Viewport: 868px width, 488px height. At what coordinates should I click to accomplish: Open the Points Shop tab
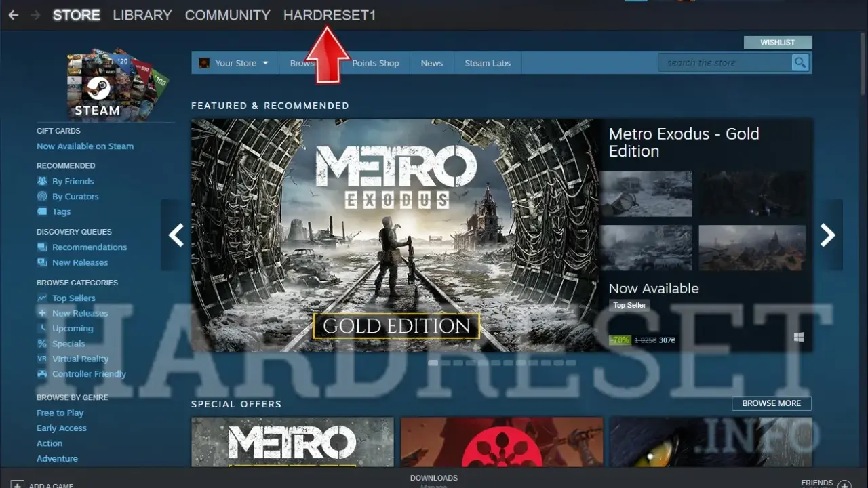pos(375,63)
